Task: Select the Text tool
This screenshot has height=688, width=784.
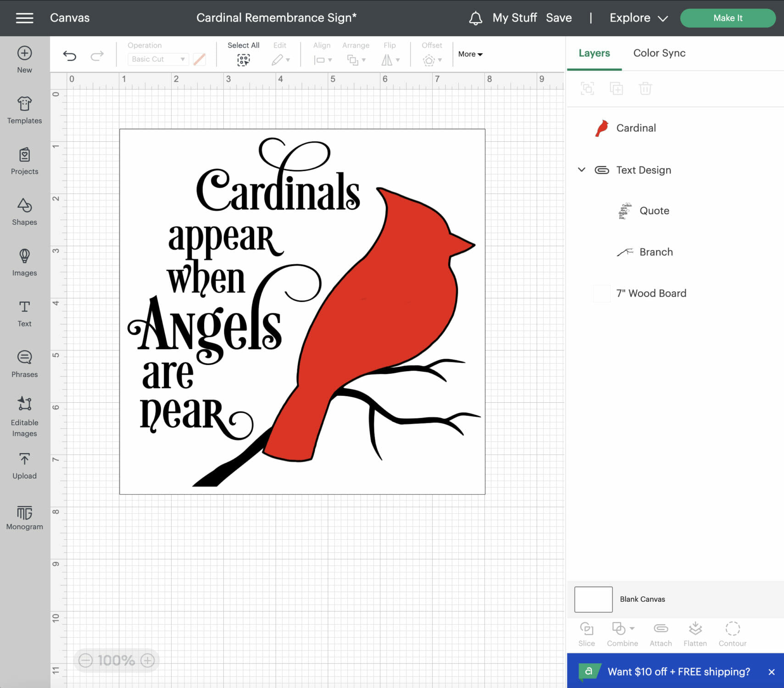Action: [24, 314]
